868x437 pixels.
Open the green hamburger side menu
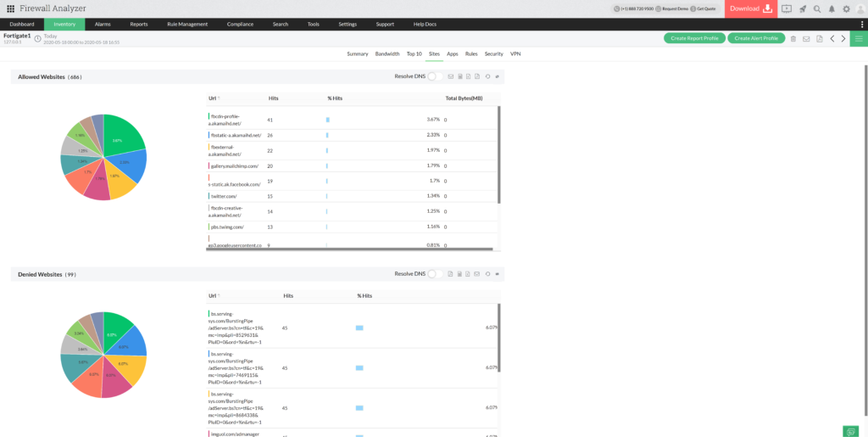tap(859, 38)
